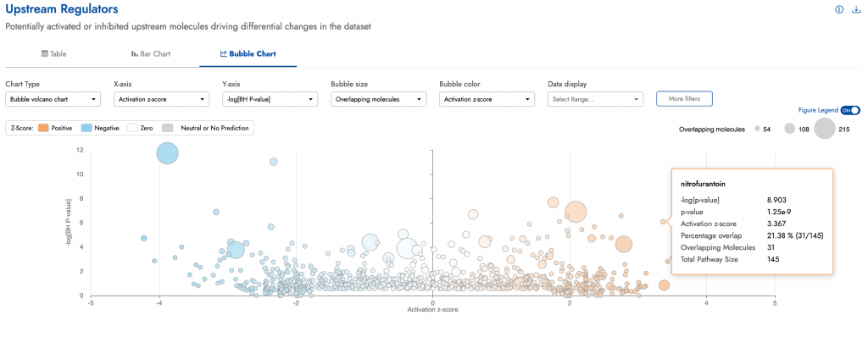868x337 pixels.
Task: Switch to the Bar Chart tab
Action: [151, 53]
